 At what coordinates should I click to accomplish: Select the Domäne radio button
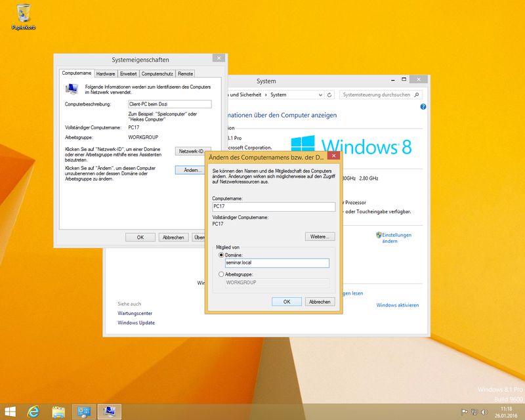pos(221,254)
